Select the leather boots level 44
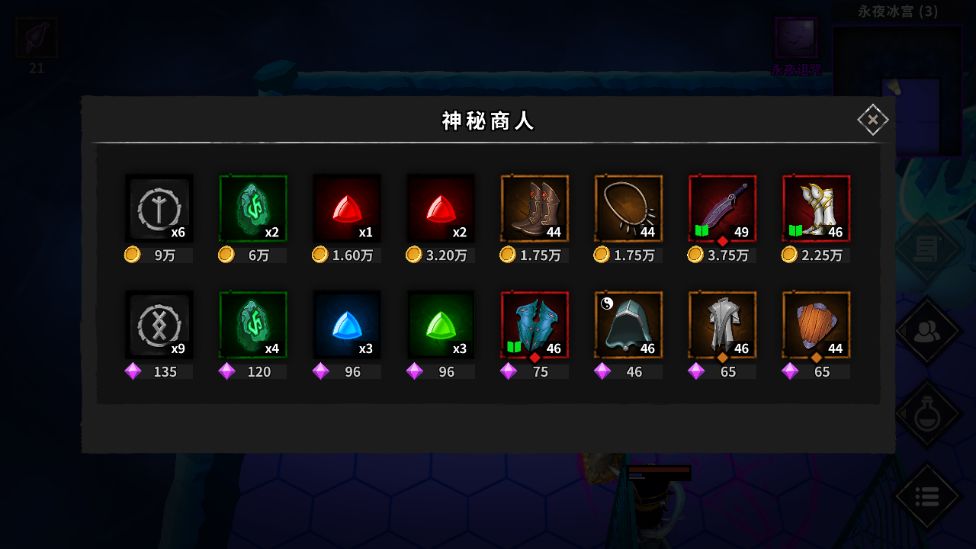Image resolution: width=976 pixels, height=549 pixels. click(x=535, y=208)
